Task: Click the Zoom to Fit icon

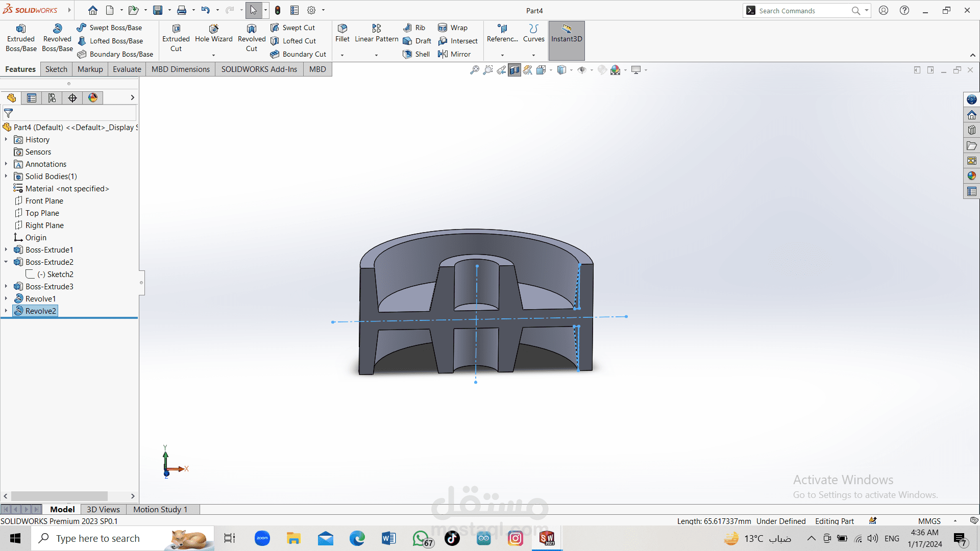Action: [x=475, y=70]
